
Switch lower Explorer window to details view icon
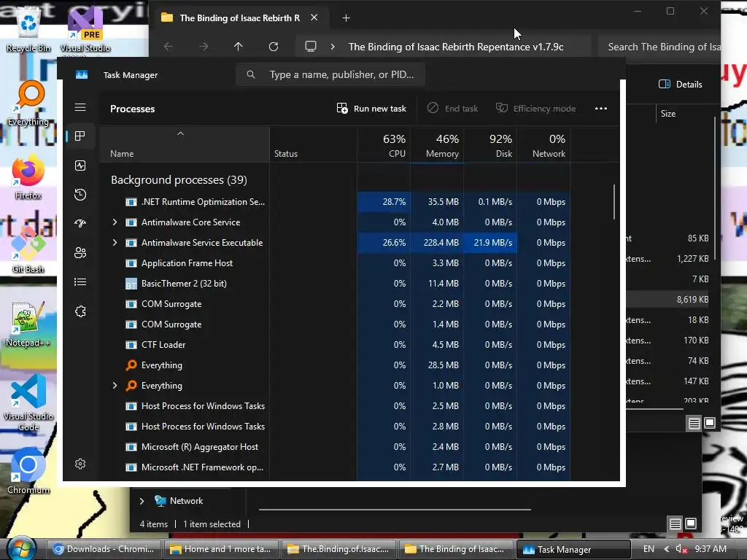coord(675,524)
